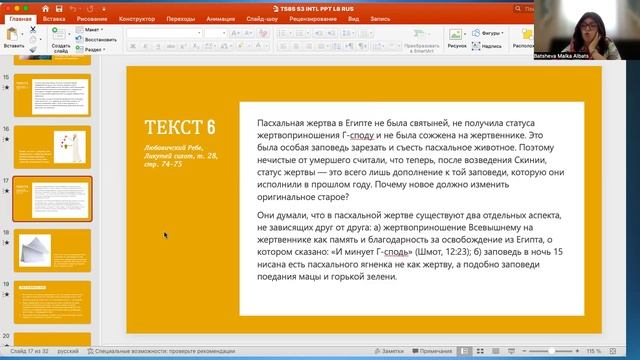Screen dimensions: 640x360
Task: Click the 115 % zoom level value
Action: [x=593, y=351]
